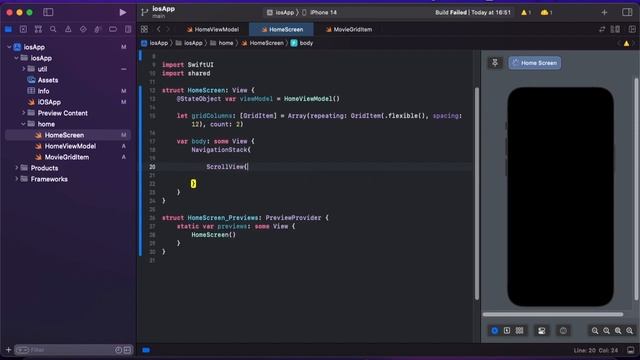Open the source control navigator icon
Image resolution: width=640 pixels, height=360 pixels.
coord(23,29)
